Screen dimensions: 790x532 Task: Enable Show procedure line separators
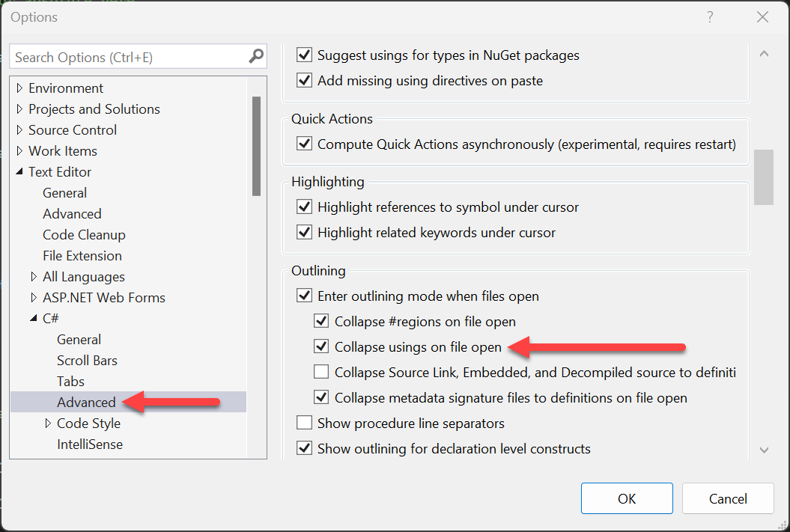(x=304, y=424)
